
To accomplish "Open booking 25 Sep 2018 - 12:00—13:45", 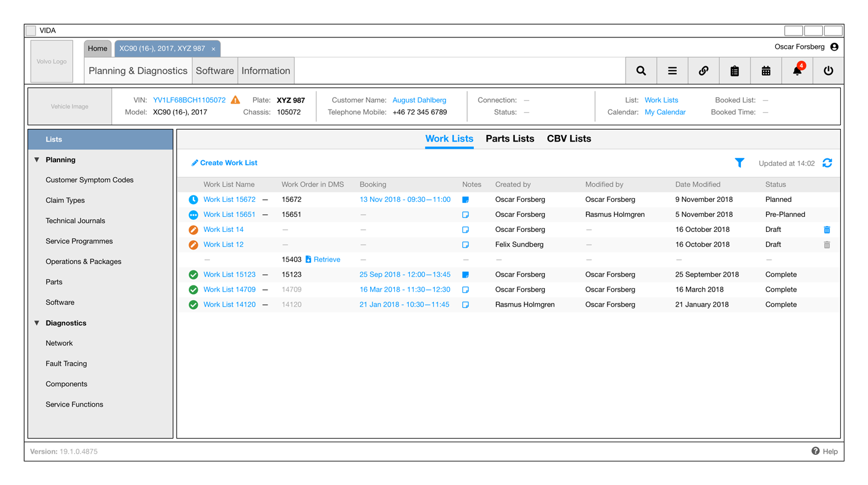I will pyautogui.click(x=405, y=275).
